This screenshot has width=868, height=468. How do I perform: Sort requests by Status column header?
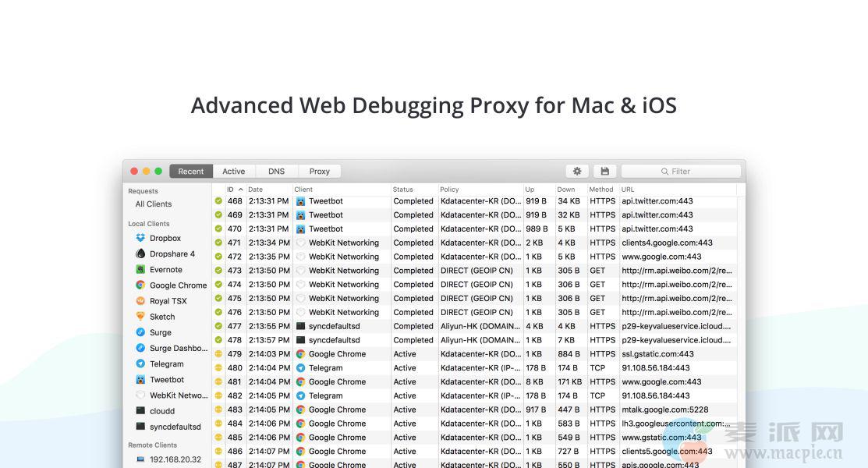403,189
